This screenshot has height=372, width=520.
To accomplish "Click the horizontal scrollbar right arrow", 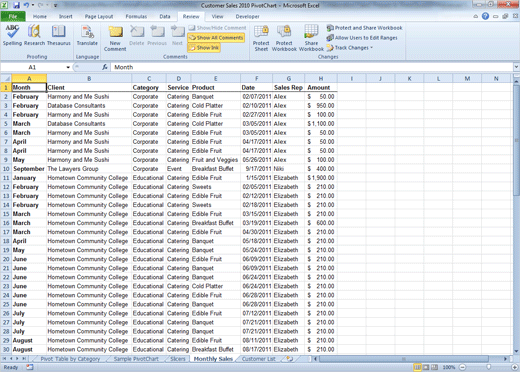I will 506,359.
